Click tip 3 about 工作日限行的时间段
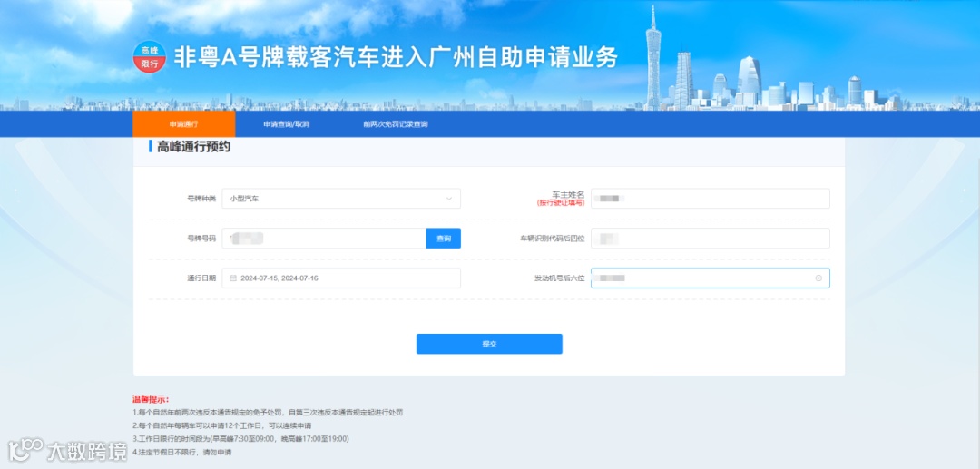 pyautogui.click(x=240, y=439)
